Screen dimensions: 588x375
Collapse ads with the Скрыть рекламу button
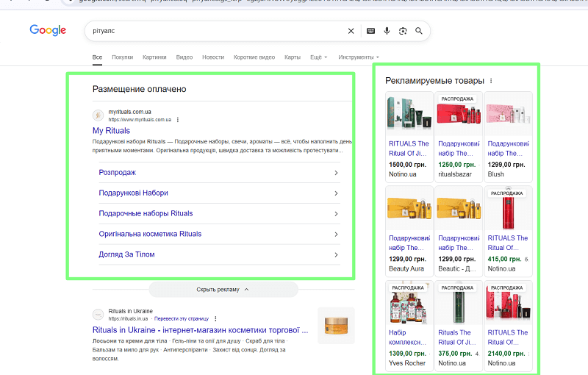click(223, 290)
